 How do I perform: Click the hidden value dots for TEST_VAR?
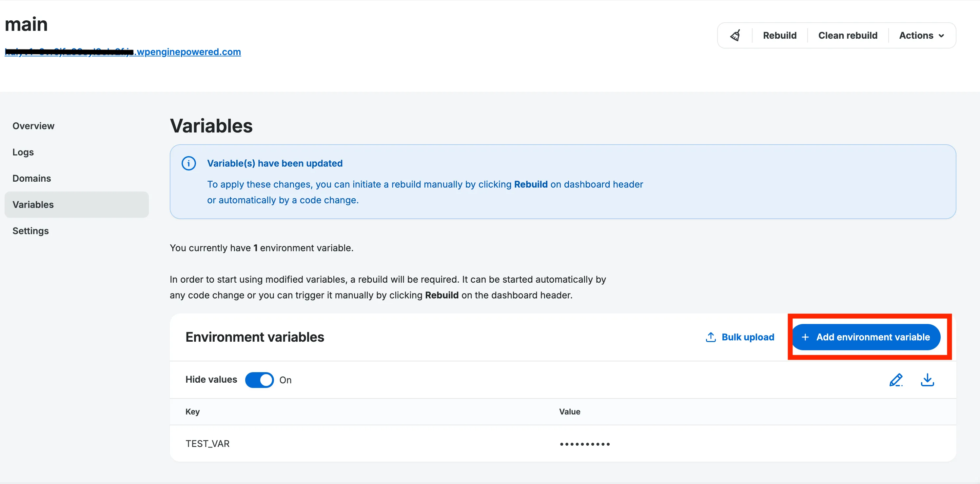click(x=585, y=443)
